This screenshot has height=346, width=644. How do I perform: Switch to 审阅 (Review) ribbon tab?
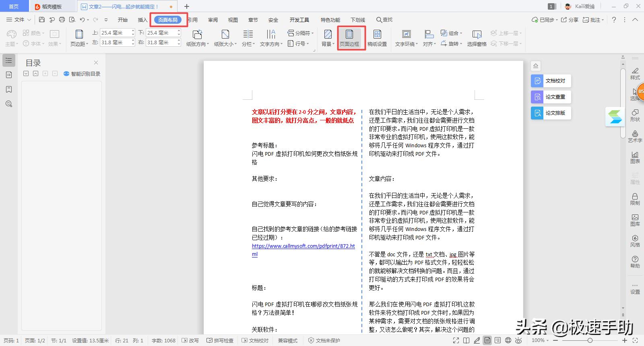(213, 20)
